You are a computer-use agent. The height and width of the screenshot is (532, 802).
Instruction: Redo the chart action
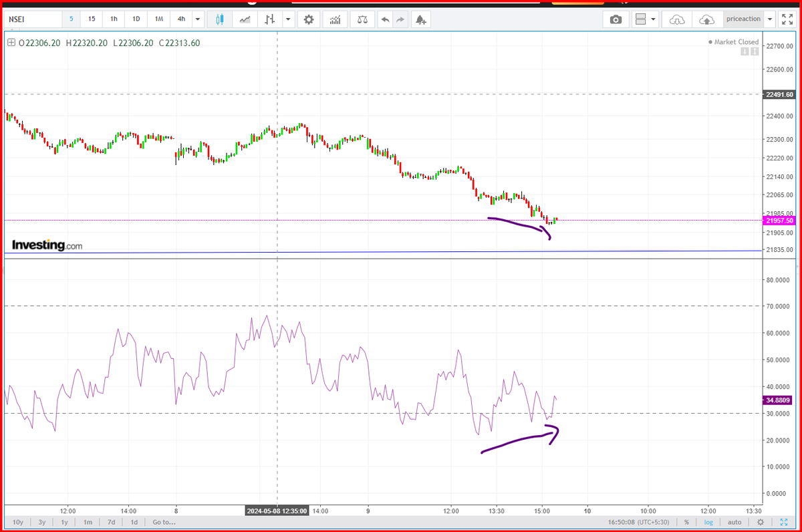click(x=400, y=19)
